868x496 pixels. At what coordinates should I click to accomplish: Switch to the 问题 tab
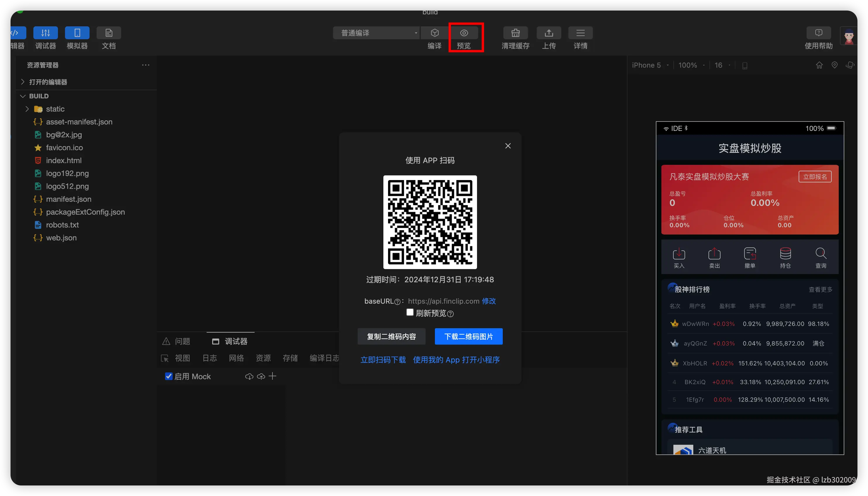[181, 341]
